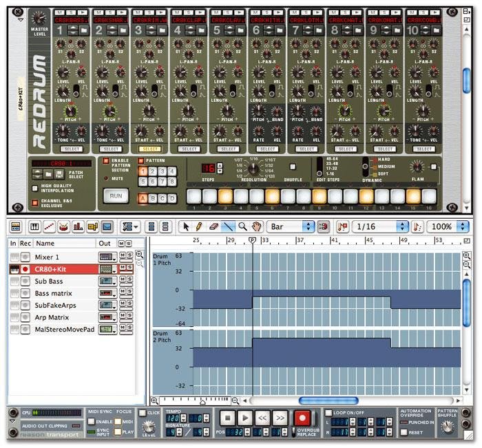482x448 pixels.
Task: Enable High Quality Interpolation checkbox
Action: [35, 189]
